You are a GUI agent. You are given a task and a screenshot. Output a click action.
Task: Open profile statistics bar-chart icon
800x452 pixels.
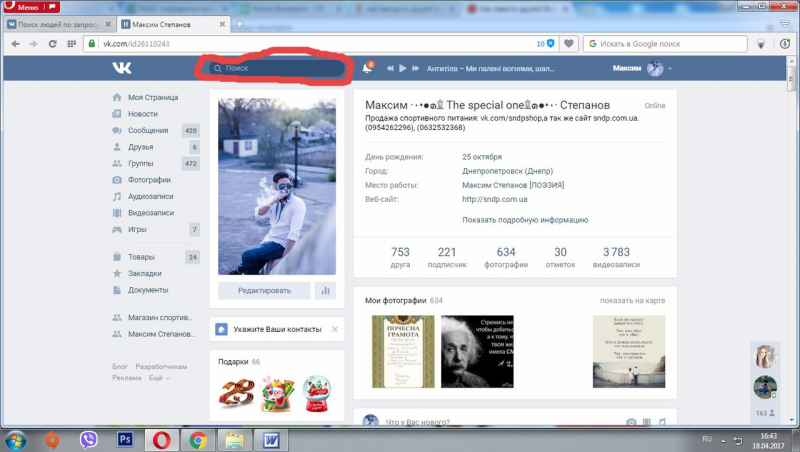[x=325, y=290]
